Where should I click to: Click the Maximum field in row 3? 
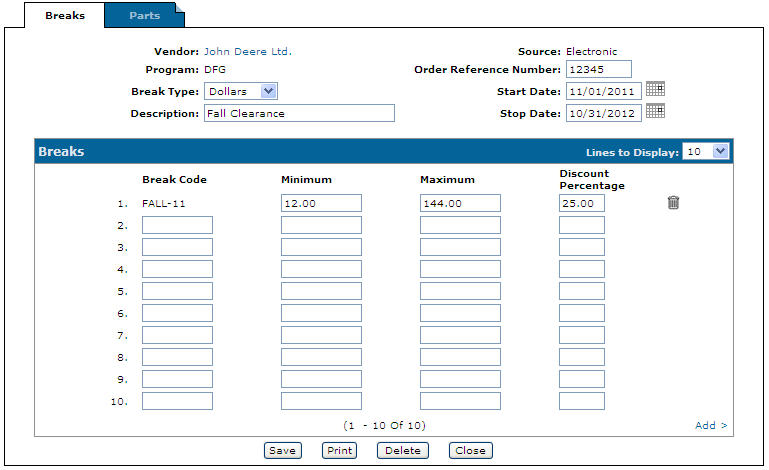[x=460, y=247]
